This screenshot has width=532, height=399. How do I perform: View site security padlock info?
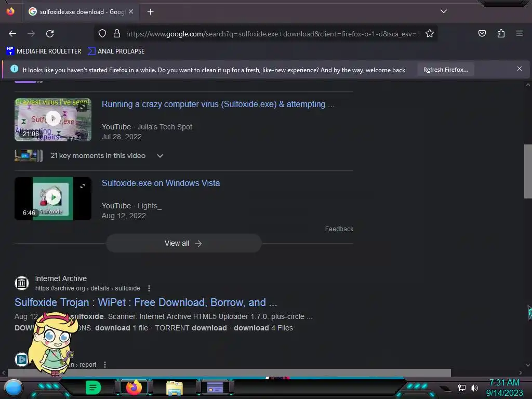(117, 33)
